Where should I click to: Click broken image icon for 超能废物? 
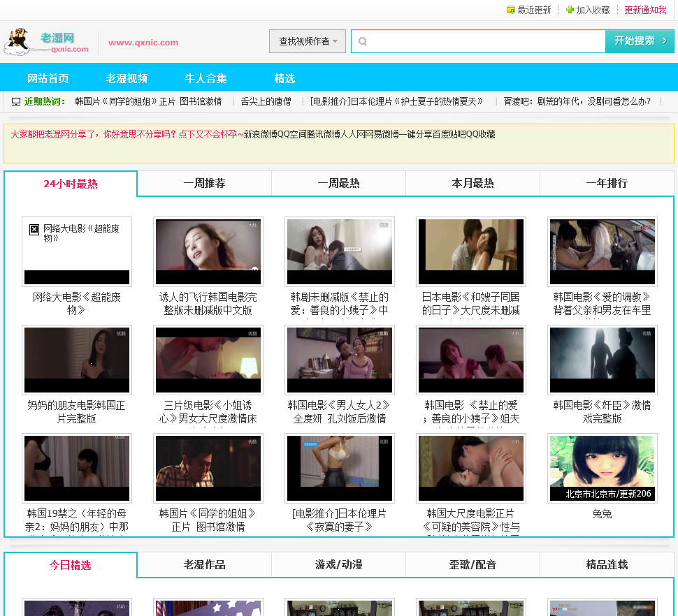tap(34, 229)
